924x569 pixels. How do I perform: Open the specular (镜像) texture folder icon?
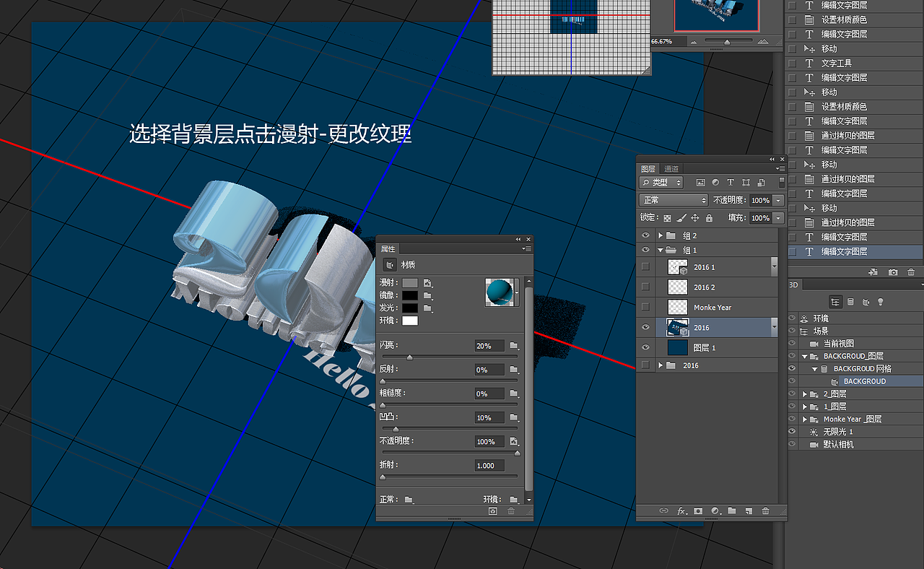[428, 295]
